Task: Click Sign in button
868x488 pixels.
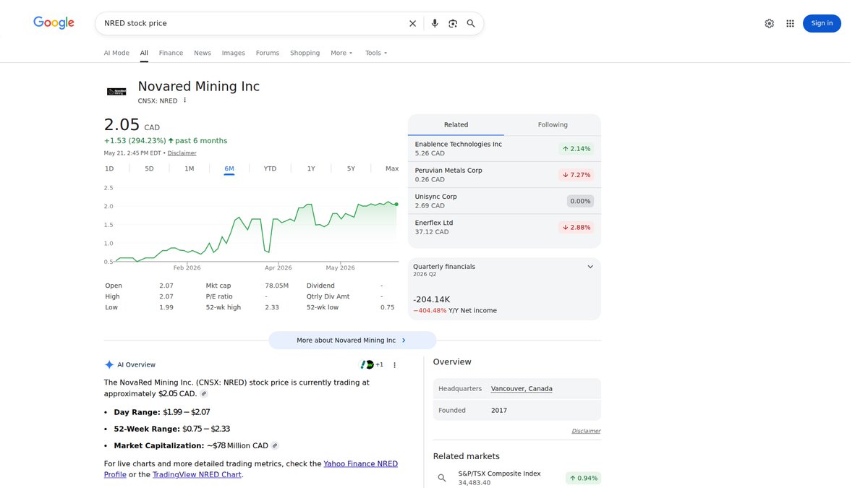Action: pos(822,23)
